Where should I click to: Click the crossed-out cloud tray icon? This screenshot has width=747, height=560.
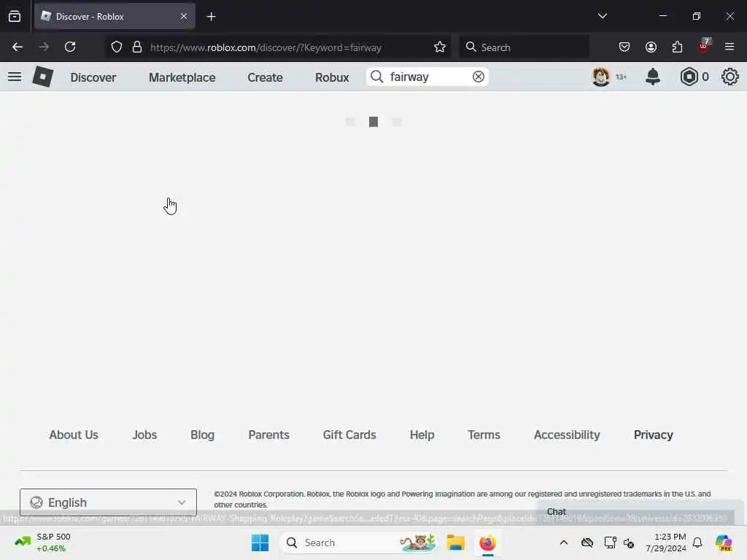(587, 542)
